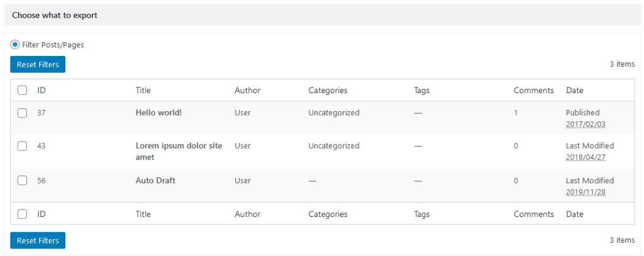Click the Tags column header in footer

click(x=422, y=214)
